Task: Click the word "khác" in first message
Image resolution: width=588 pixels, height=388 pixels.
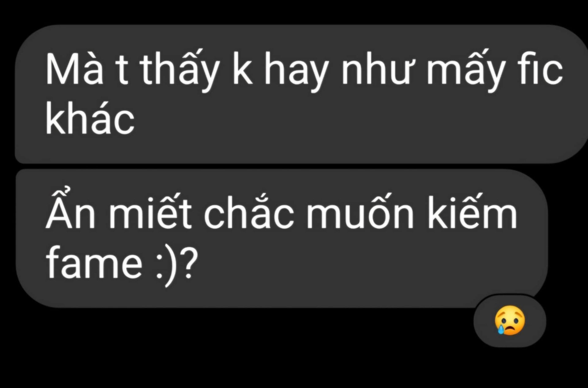Action: click(x=90, y=120)
